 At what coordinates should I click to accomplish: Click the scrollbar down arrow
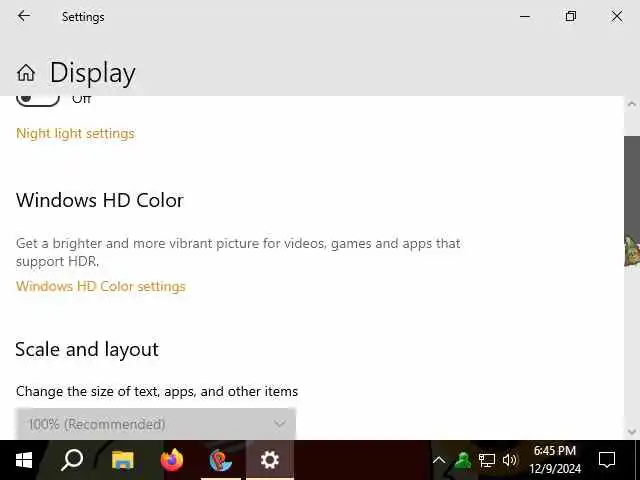(632, 431)
